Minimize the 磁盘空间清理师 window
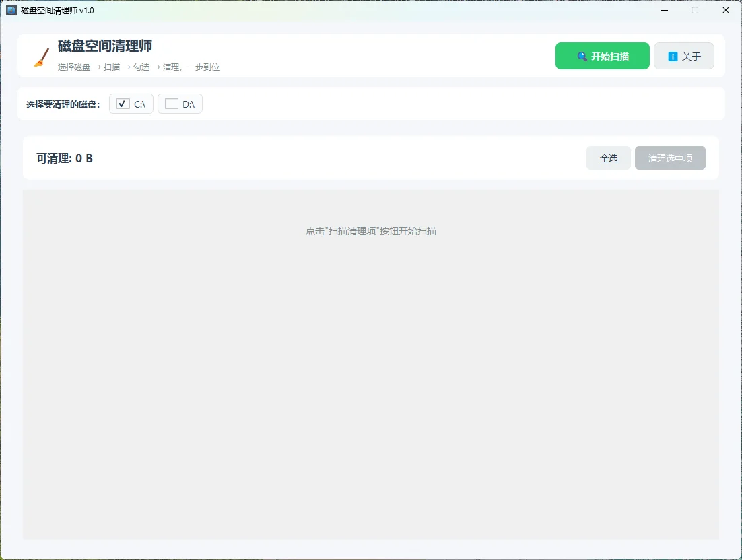 [665, 10]
